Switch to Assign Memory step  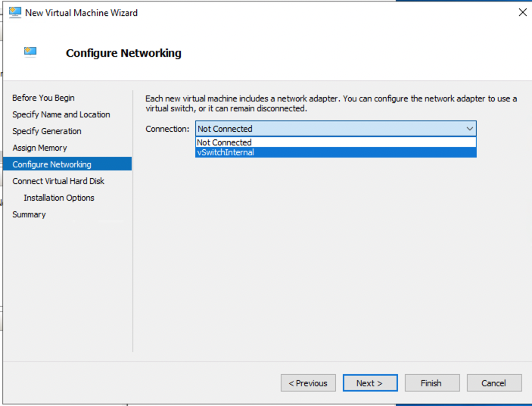39,148
